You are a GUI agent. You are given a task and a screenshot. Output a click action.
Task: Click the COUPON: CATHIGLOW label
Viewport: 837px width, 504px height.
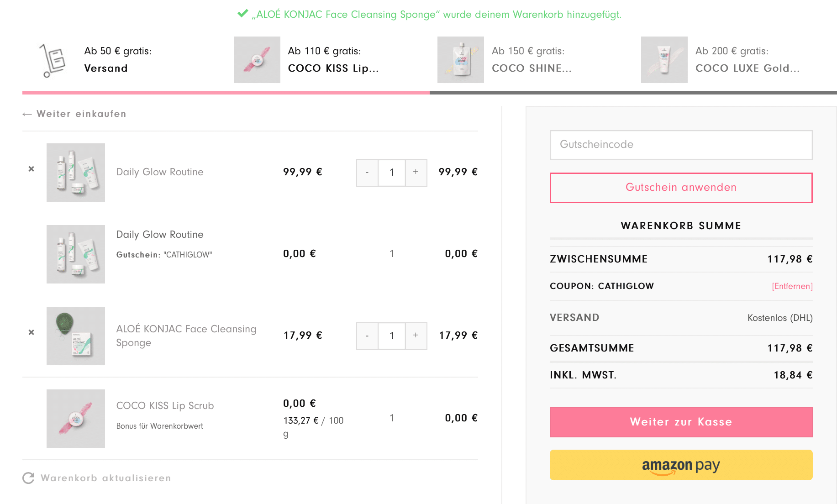point(602,286)
